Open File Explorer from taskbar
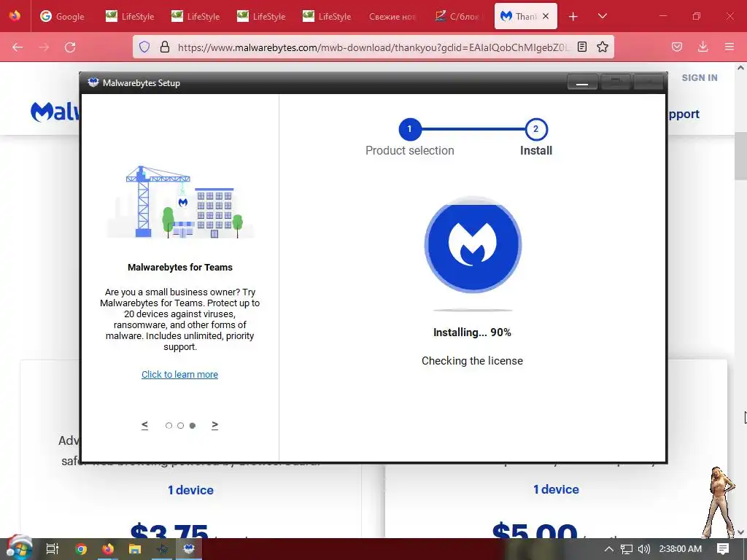This screenshot has width=747, height=560. pyautogui.click(x=135, y=548)
